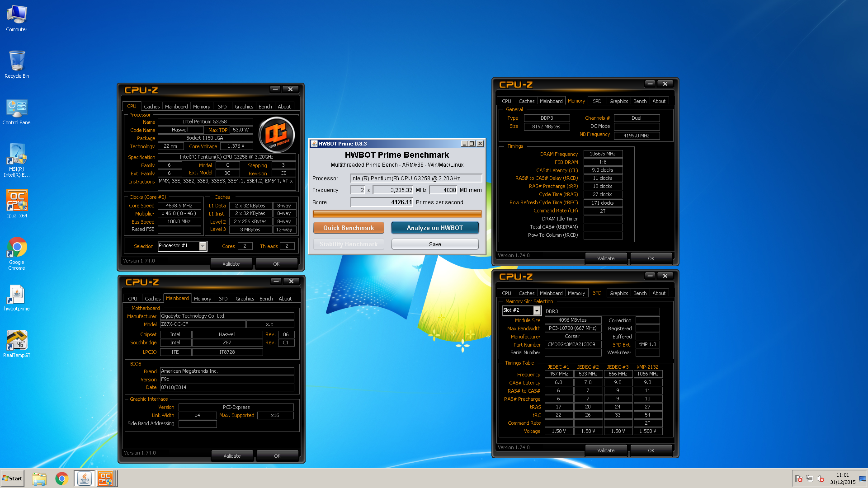The height and width of the screenshot is (488, 868).
Task: Click the Quick Benchmark button
Action: tap(349, 228)
